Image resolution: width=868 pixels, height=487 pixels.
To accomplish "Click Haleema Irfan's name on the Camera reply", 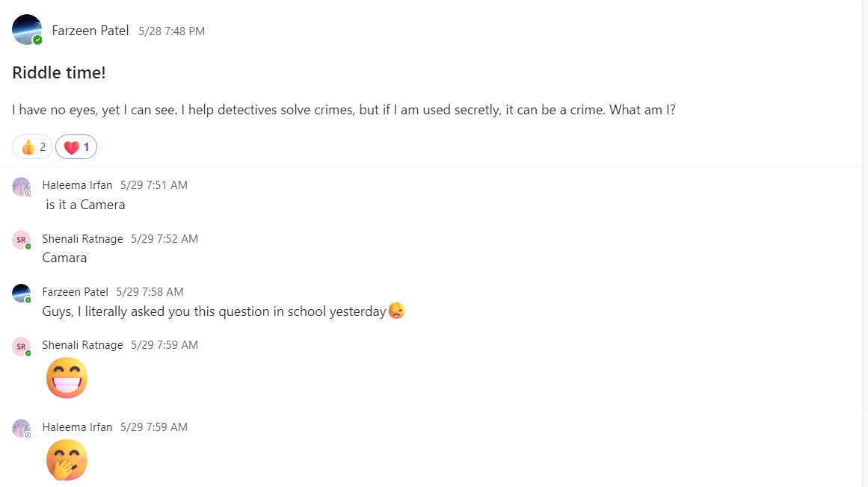I will click(77, 185).
